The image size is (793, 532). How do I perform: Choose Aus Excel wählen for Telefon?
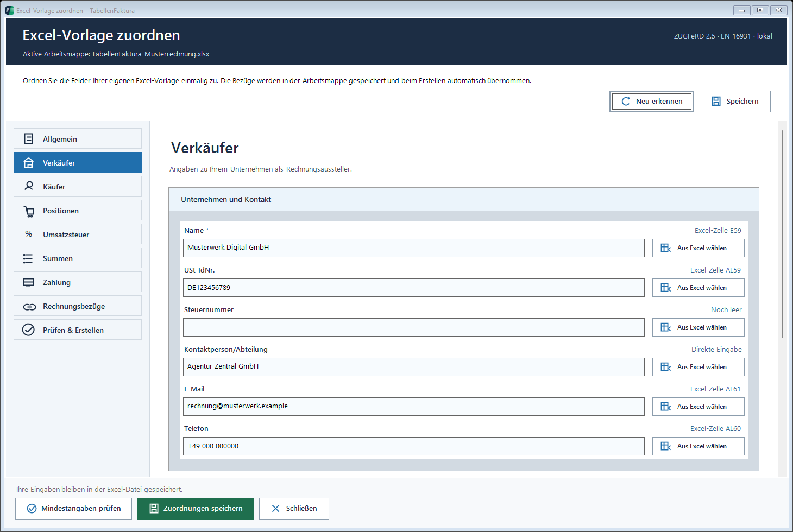(698, 446)
